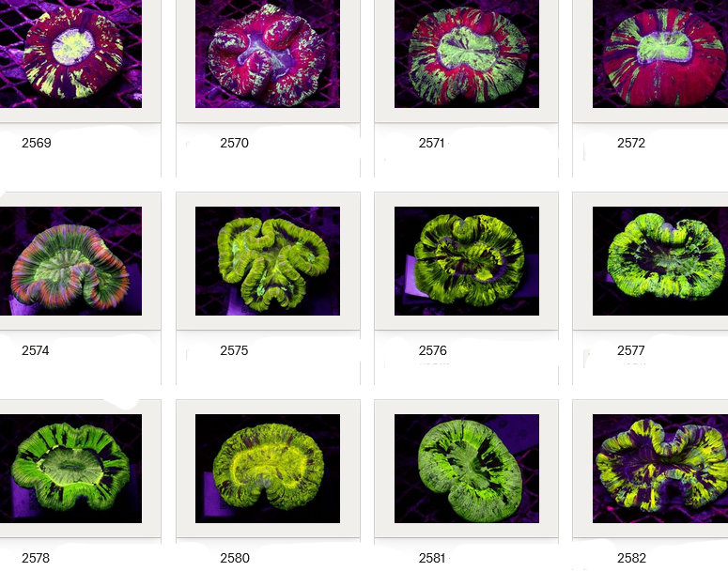Select the 2577 caption

click(x=631, y=351)
